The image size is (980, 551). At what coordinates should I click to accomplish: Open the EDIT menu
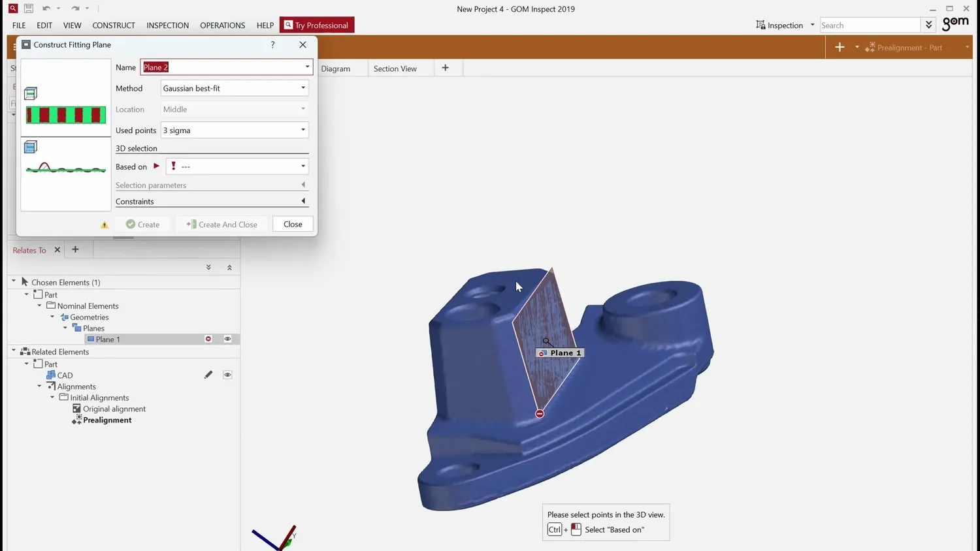[44, 25]
